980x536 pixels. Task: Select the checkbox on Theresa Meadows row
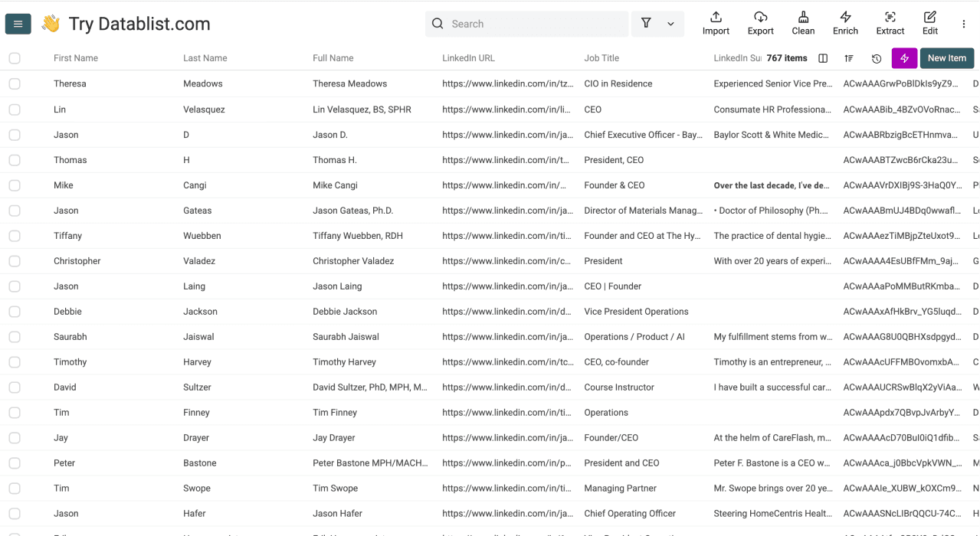[x=14, y=83]
